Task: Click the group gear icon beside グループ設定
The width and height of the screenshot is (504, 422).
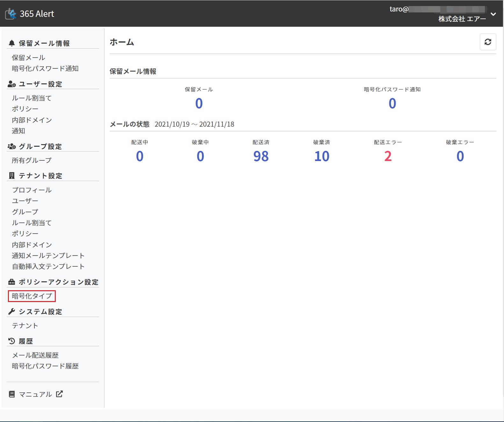Action: click(x=12, y=146)
